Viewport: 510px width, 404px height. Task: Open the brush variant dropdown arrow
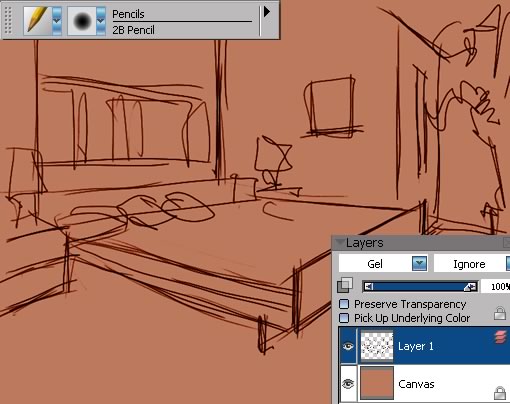coord(101,21)
